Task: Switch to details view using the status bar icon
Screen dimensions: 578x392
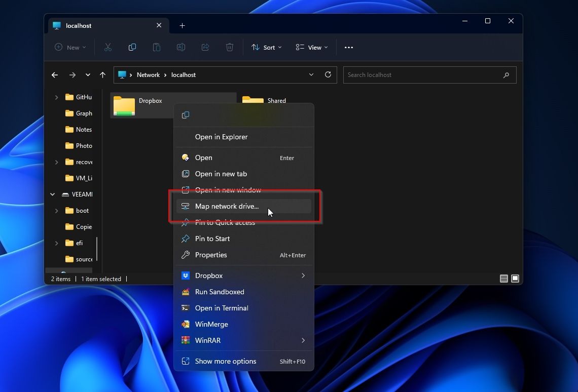Action: [503, 279]
